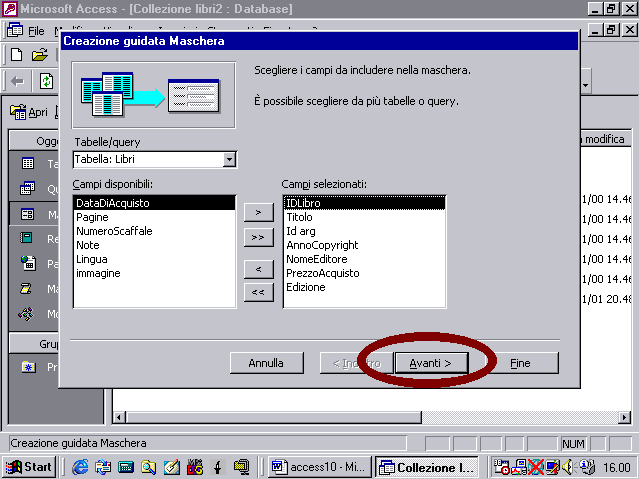639x479 pixels.
Task: Click the Open folder toolbar icon
Action: coord(40,55)
